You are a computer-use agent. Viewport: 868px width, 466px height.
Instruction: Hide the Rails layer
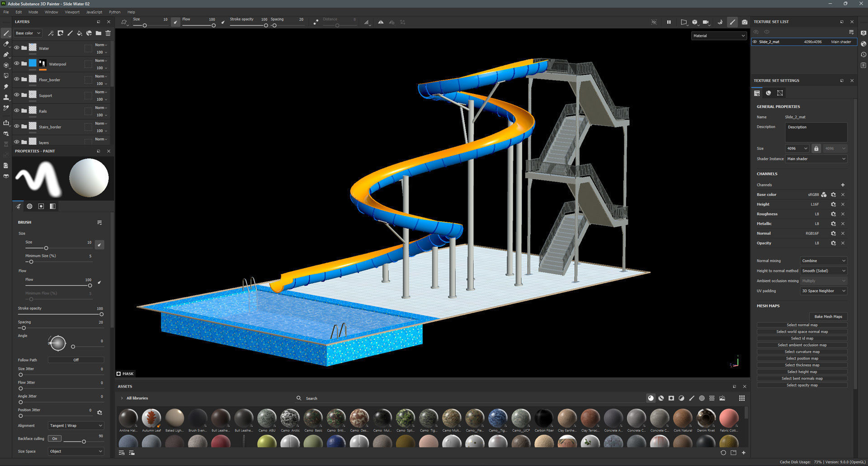(x=17, y=110)
